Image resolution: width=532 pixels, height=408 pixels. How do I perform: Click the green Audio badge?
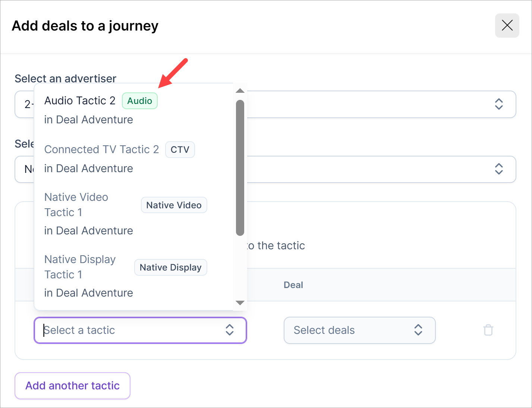[x=140, y=101]
